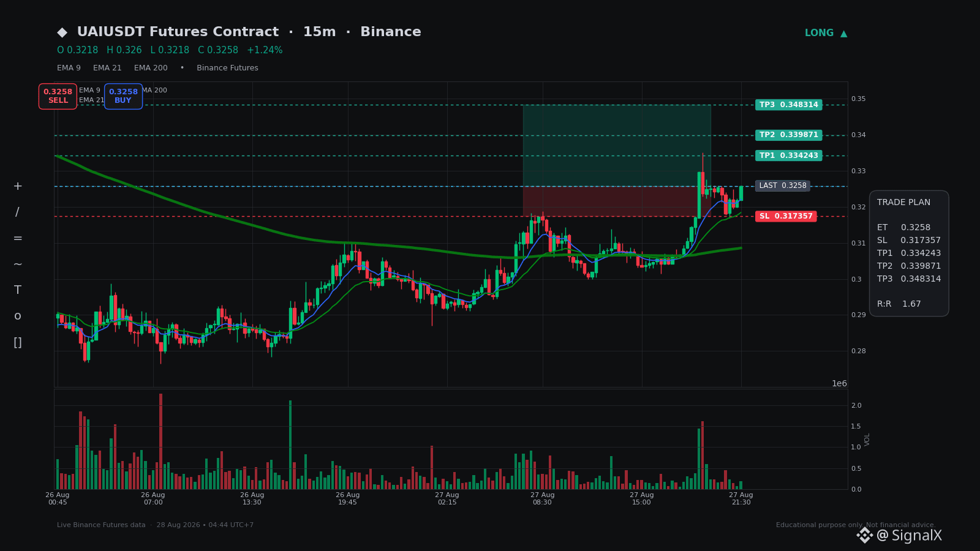The image size is (980, 551).
Task: Click the 0.31 price axis label
Action: tap(858, 243)
